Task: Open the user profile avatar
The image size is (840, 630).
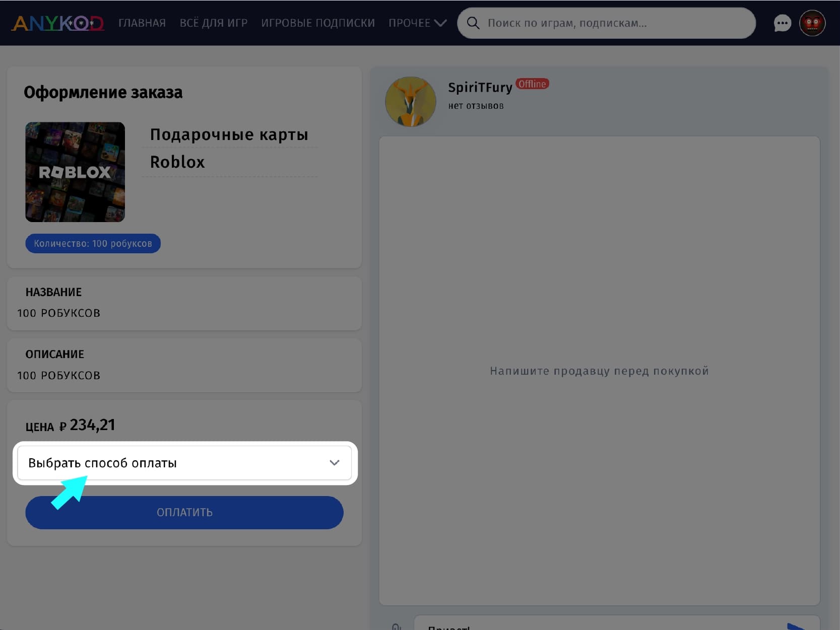Action: pos(812,23)
